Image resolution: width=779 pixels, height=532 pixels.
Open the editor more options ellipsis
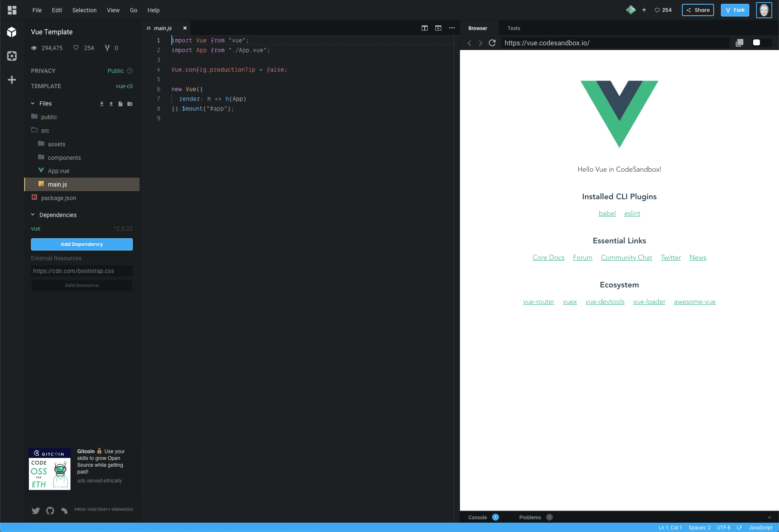click(x=452, y=28)
